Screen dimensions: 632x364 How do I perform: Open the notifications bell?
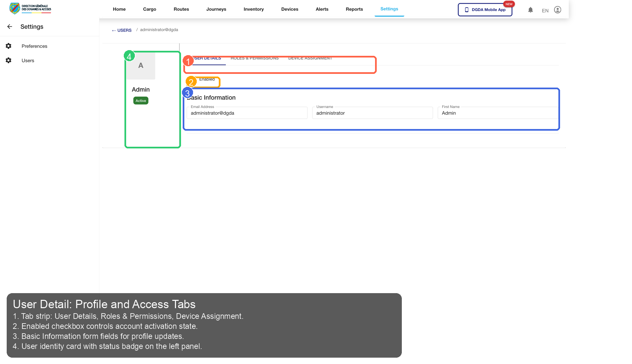click(530, 10)
